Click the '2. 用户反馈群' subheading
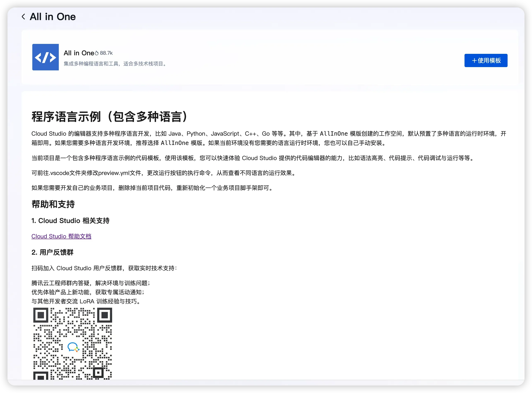Image resolution: width=532 pixels, height=393 pixels. [x=52, y=252]
